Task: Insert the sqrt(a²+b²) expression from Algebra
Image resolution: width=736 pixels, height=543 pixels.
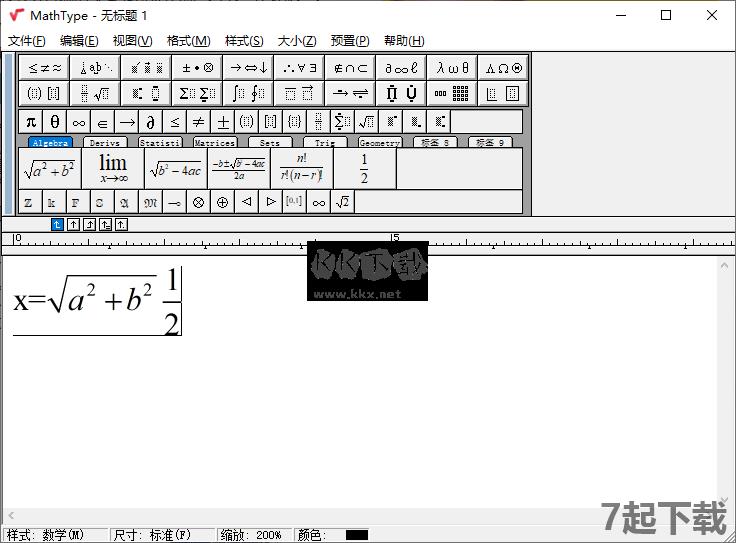Action: [50, 169]
